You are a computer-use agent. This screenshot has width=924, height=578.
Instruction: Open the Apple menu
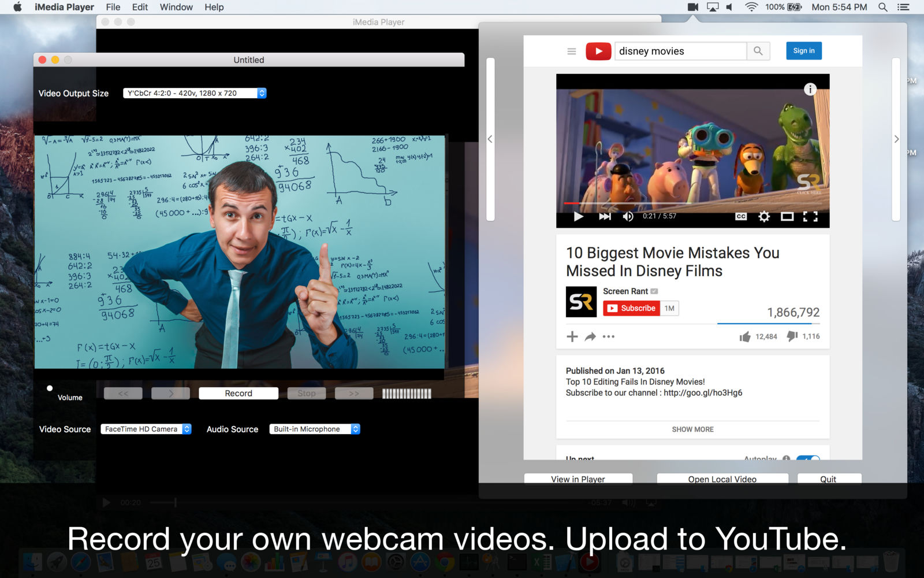click(17, 7)
